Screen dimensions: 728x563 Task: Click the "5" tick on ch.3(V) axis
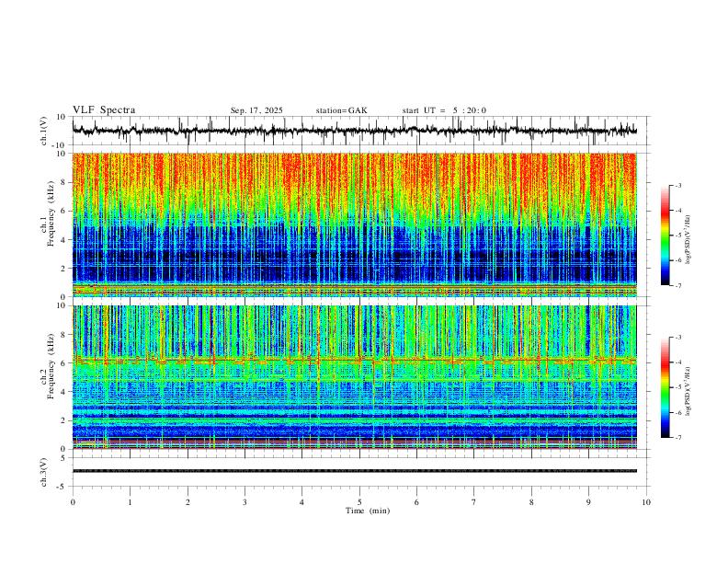coord(64,458)
